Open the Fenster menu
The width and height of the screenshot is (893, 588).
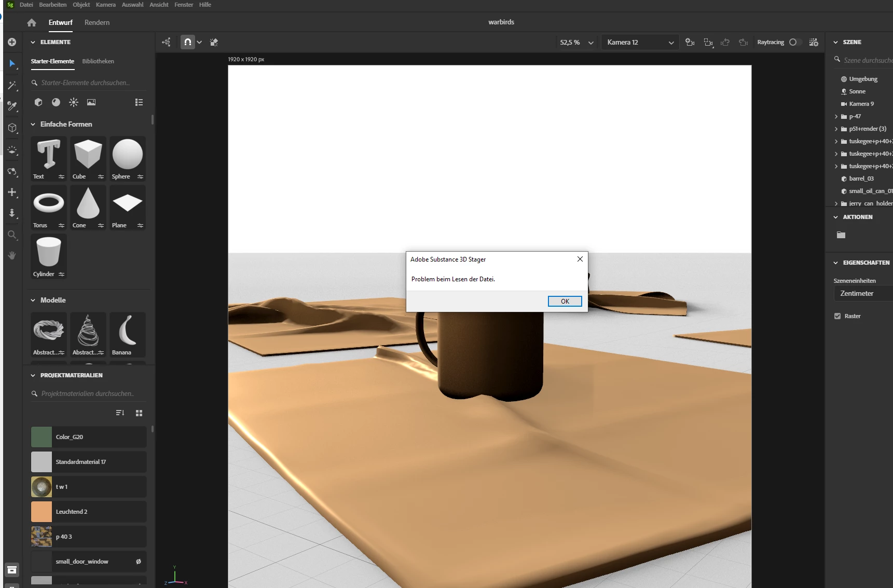(x=184, y=5)
